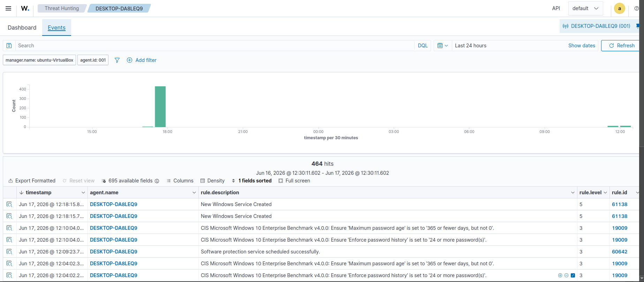The image size is (644, 282).
Task: Click the DESKTOP-DA8LEQ9 (001) agent button
Action: [x=597, y=26]
